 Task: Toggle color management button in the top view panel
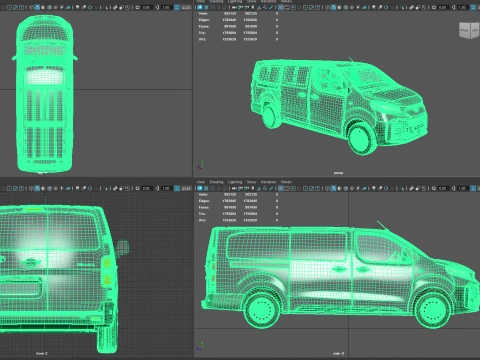click(177, 7)
